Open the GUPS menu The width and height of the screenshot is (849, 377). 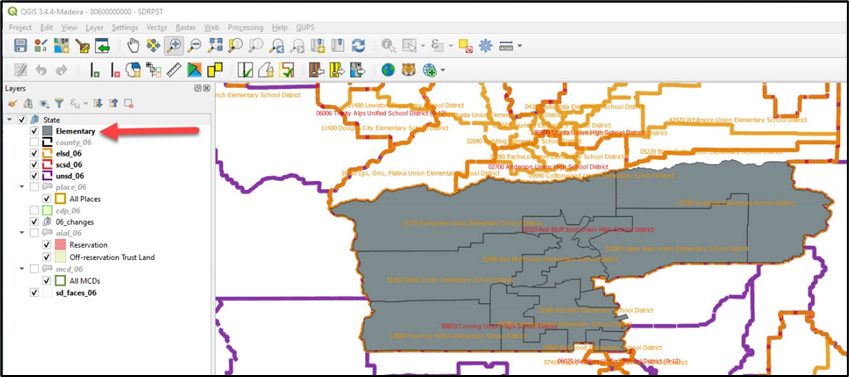point(305,27)
